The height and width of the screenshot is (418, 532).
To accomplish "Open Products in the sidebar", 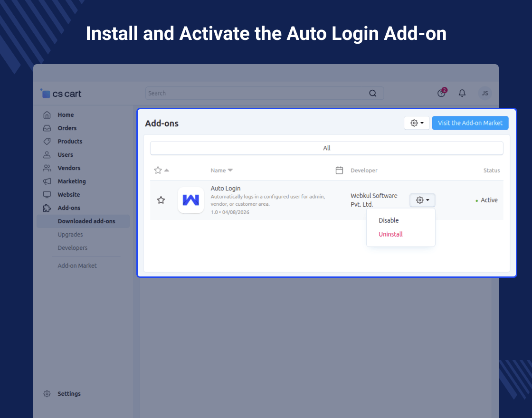I will 70,142.
